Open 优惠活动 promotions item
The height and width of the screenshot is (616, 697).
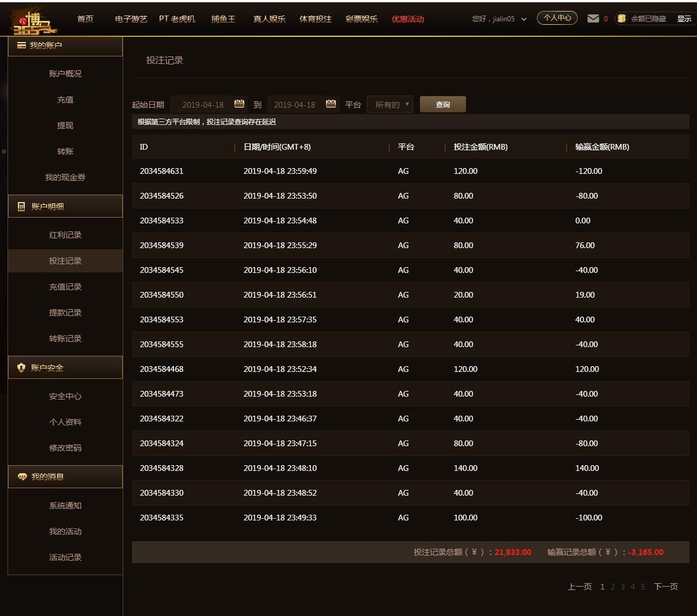[408, 18]
